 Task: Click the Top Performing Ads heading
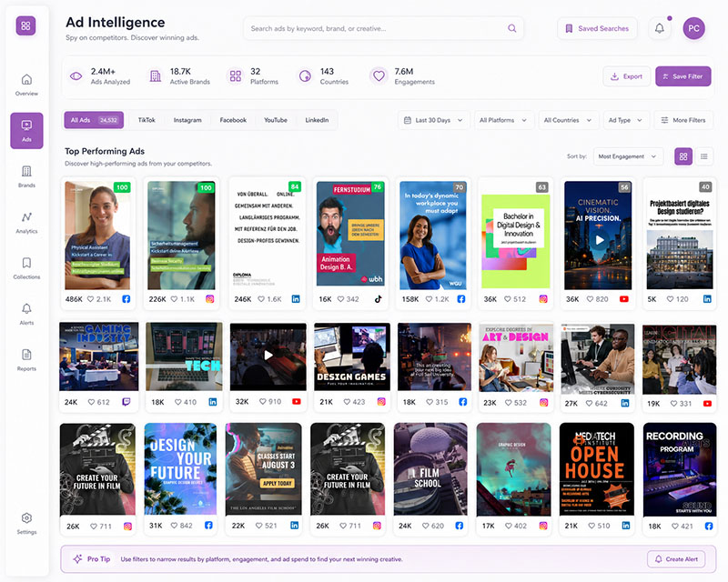click(105, 151)
